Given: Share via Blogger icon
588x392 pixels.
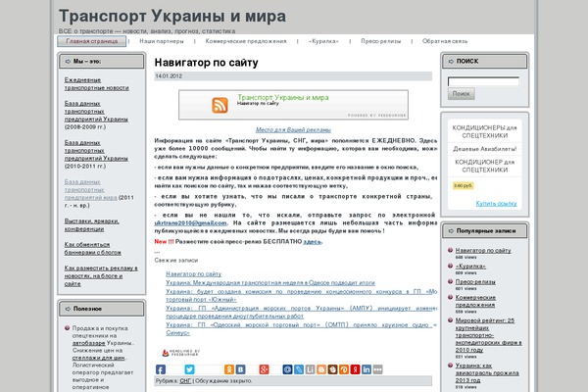Looking at the screenshot, I should pos(321,369).
